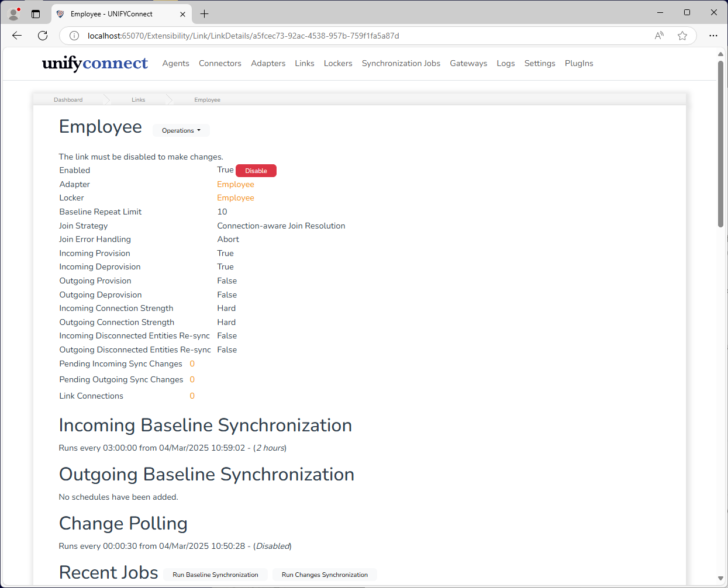
Task: Open Lockers navigation item
Action: [x=338, y=63]
